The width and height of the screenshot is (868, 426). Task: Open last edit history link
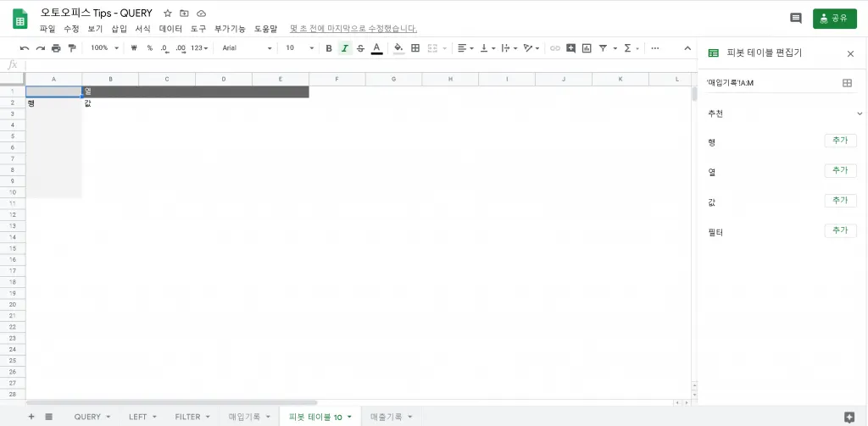[x=353, y=29]
